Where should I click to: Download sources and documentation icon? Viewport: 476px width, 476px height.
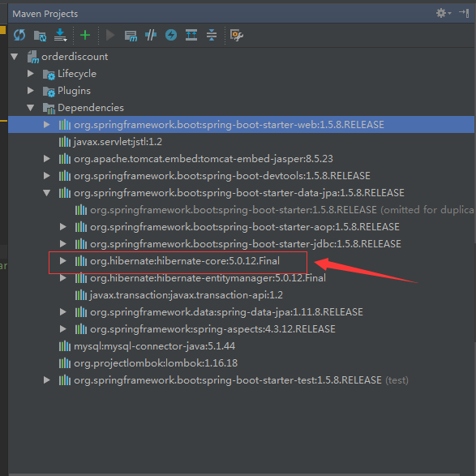pyautogui.click(x=60, y=35)
